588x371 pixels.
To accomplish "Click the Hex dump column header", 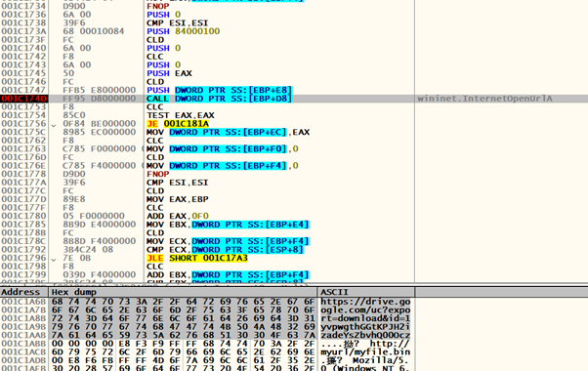I will click(x=74, y=292).
